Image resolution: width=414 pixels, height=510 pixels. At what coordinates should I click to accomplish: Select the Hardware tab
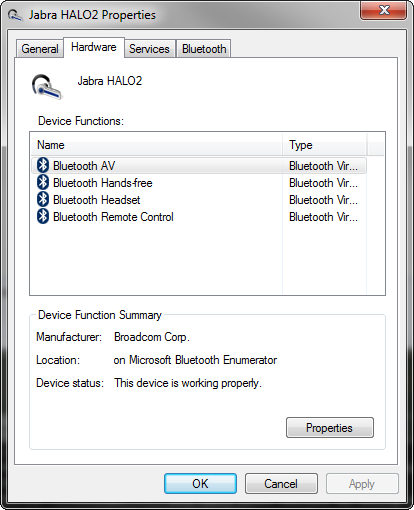(x=94, y=47)
